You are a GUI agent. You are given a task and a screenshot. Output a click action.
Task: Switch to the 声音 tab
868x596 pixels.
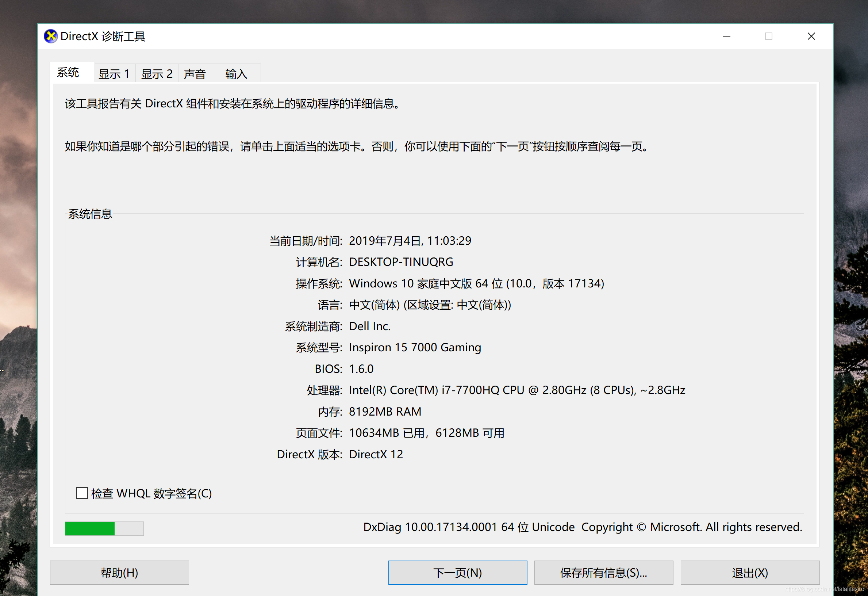[x=198, y=74]
